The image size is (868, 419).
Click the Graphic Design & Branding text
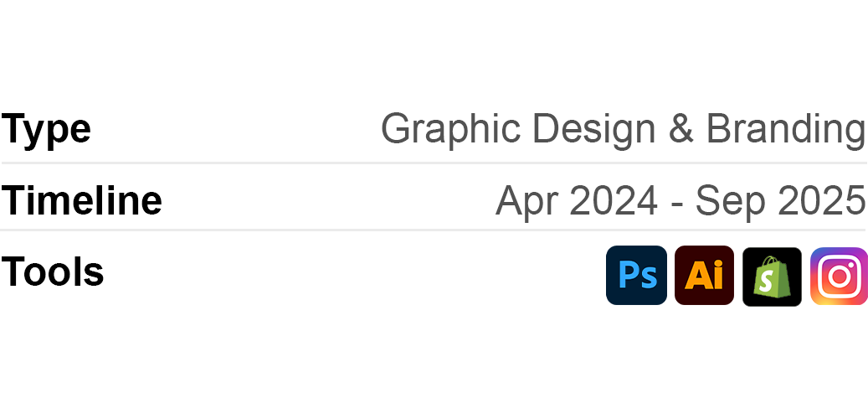point(623,129)
